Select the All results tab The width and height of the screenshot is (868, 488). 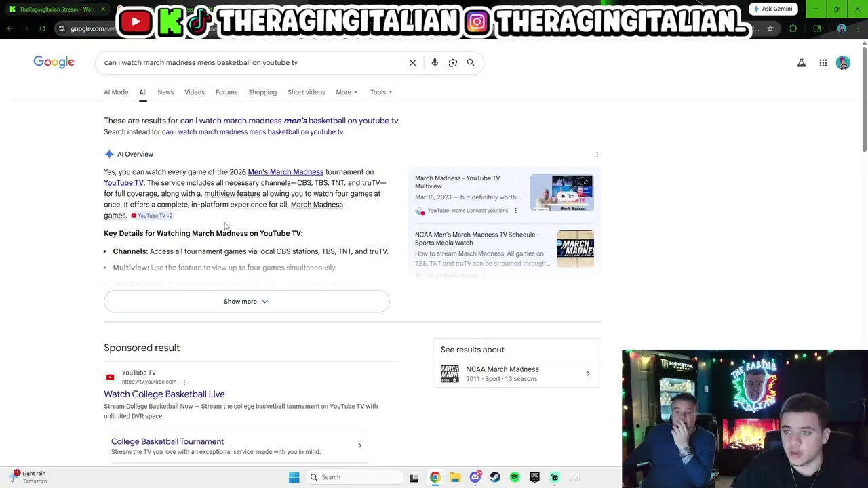pyautogui.click(x=142, y=92)
